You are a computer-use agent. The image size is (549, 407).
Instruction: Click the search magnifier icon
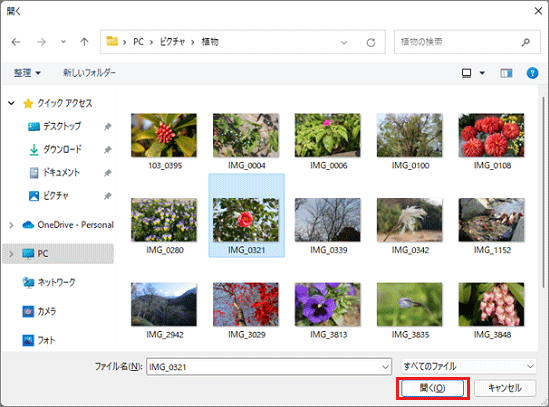pos(525,42)
